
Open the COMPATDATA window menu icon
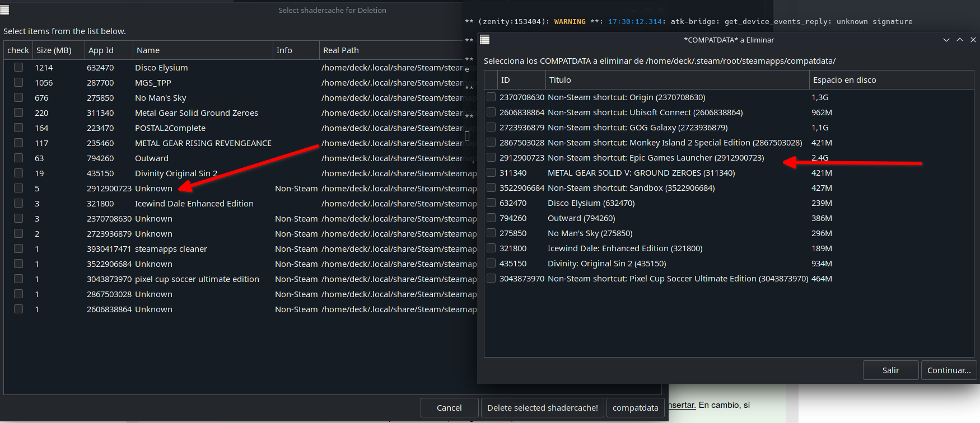click(485, 40)
